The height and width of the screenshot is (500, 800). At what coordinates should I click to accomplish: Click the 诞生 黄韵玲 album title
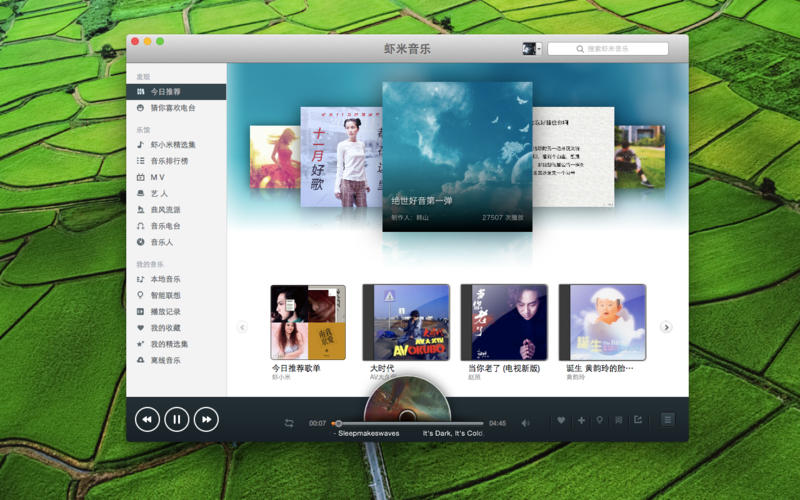click(x=599, y=368)
